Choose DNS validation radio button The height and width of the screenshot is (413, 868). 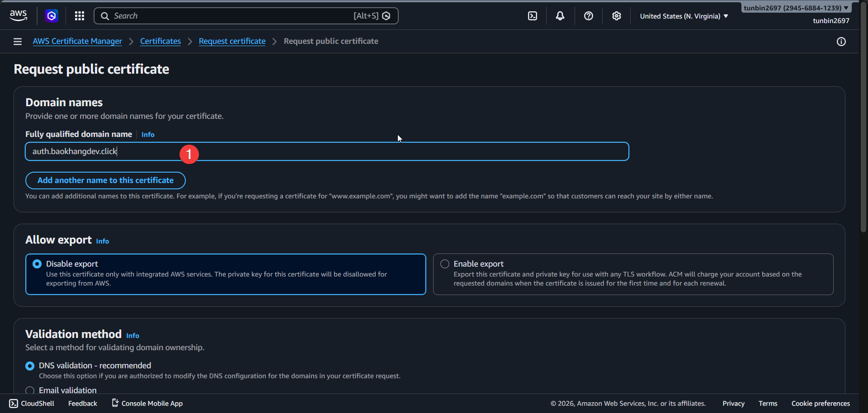30,366
